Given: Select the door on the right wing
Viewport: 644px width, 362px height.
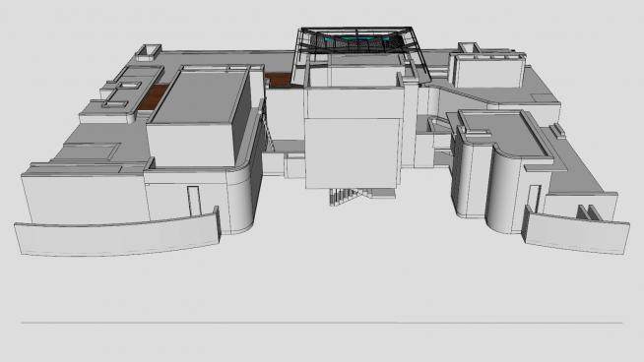Looking at the screenshot, I should (x=534, y=199).
